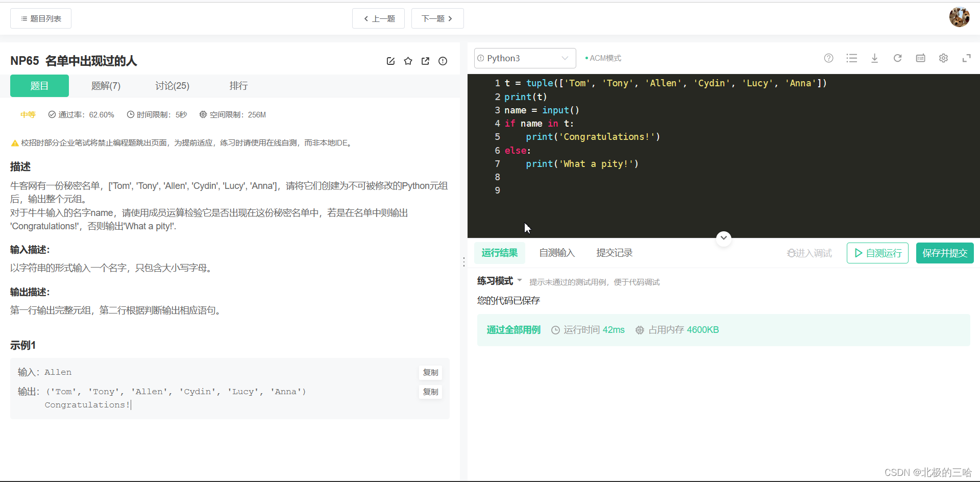This screenshot has width=980, height=482.
Task: Click the panel divider drag handle
Action: coord(463,262)
